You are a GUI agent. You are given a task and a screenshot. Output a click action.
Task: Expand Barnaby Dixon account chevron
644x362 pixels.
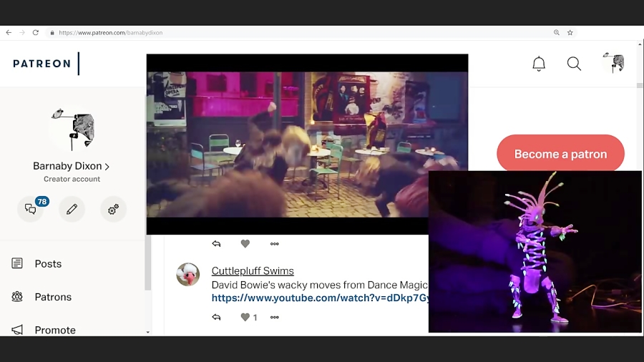[x=107, y=166]
